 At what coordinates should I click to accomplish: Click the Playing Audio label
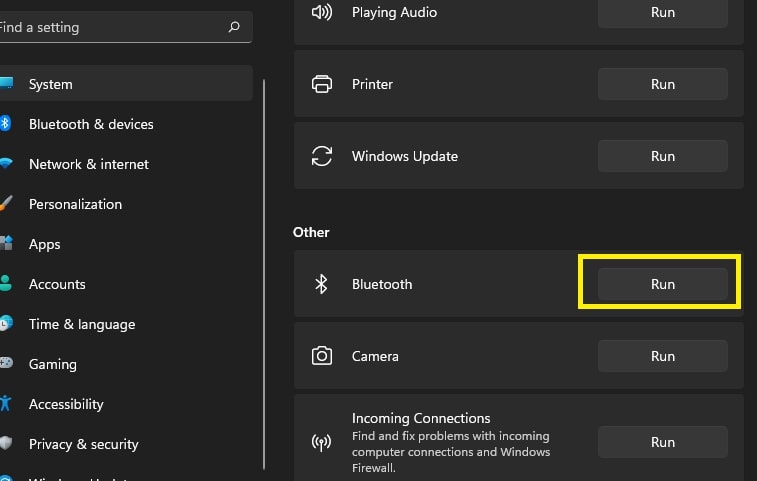click(394, 12)
